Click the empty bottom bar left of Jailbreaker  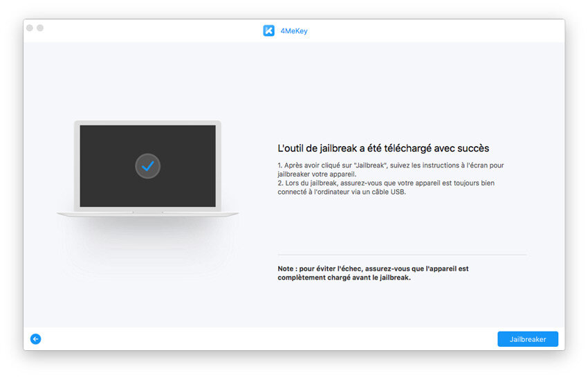[277, 339]
